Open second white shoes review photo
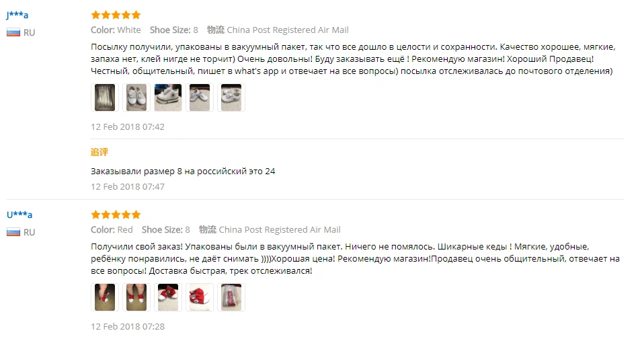The width and height of the screenshot is (644, 341). pyautogui.click(x=136, y=98)
